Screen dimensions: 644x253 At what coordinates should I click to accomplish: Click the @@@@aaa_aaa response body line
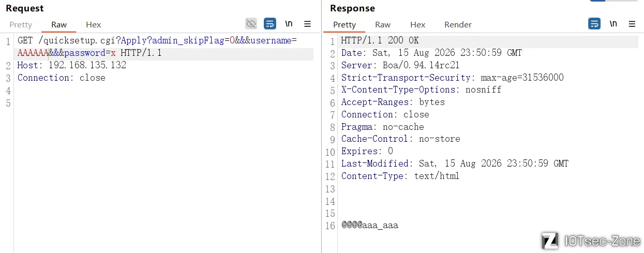pyautogui.click(x=370, y=226)
